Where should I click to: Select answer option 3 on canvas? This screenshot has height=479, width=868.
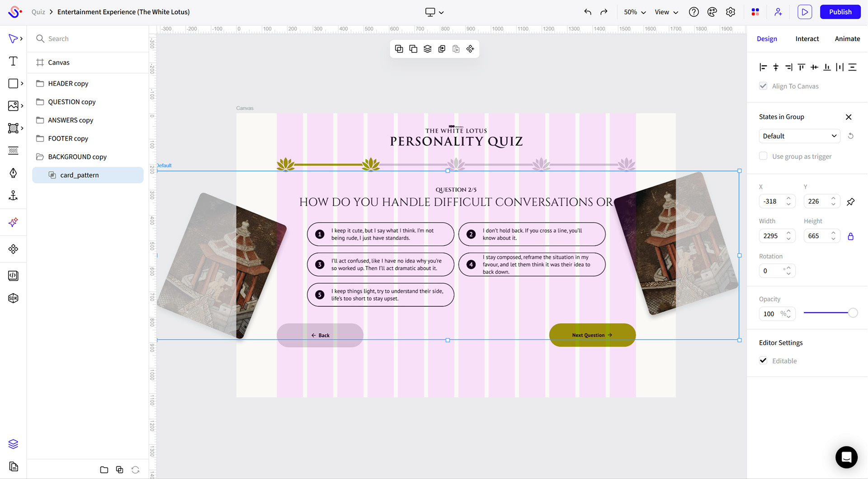tap(380, 264)
